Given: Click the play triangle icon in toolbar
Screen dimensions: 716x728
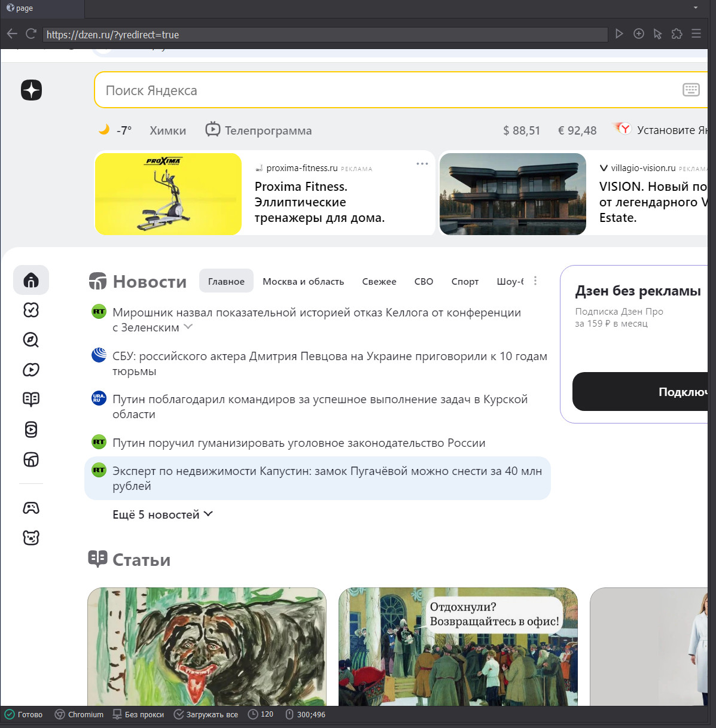Looking at the screenshot, I should coord(619,34).
